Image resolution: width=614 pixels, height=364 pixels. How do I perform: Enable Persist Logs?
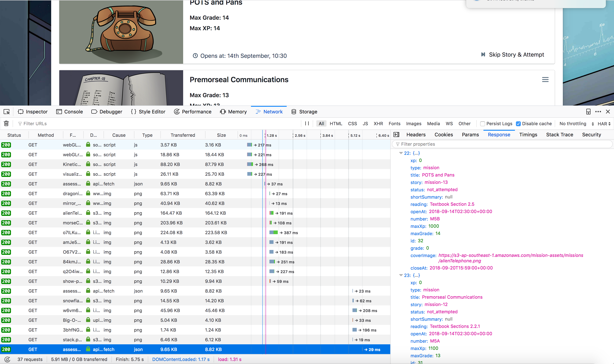click(x=482, y=124)
